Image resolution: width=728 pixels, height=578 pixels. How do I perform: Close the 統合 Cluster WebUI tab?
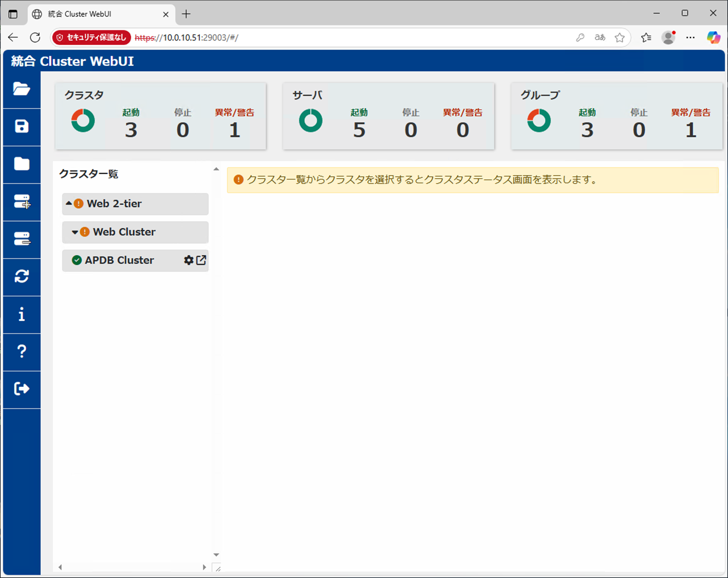pos(166,14)
